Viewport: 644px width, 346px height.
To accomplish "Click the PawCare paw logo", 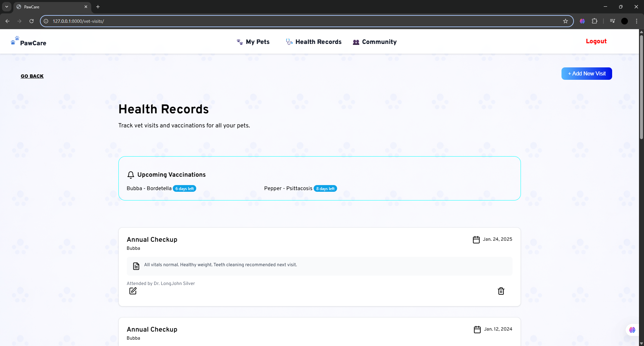I will pyautogui.click(x=15, y=41).
